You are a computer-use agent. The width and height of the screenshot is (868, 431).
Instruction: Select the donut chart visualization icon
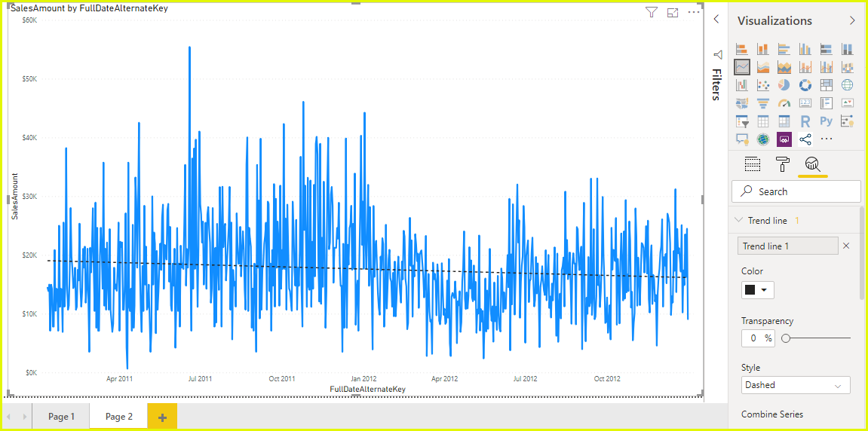805,85
